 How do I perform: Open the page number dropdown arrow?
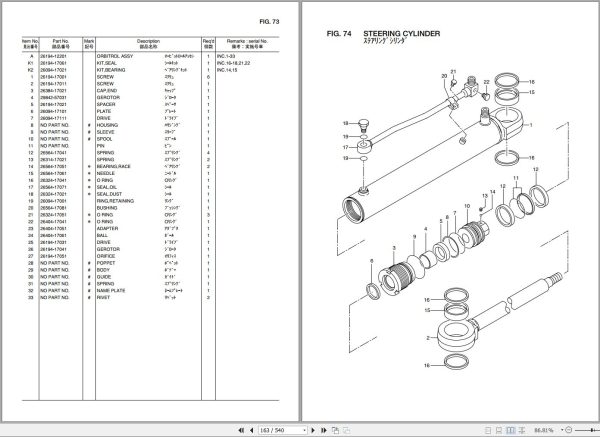point(305,430)
